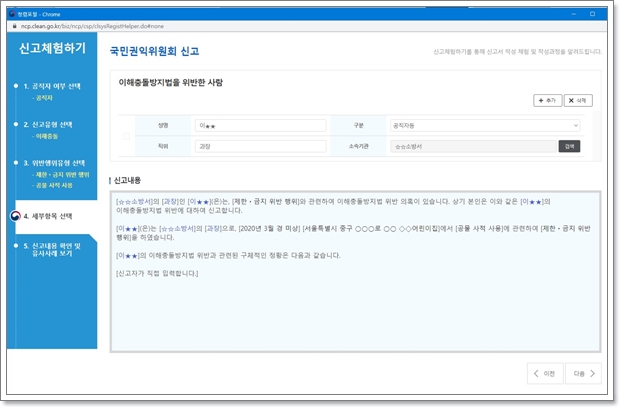Click the right chevron icon in 다음 button
Image resolution: width=620 pixels, height=407 pixels.
click(592, 373)
